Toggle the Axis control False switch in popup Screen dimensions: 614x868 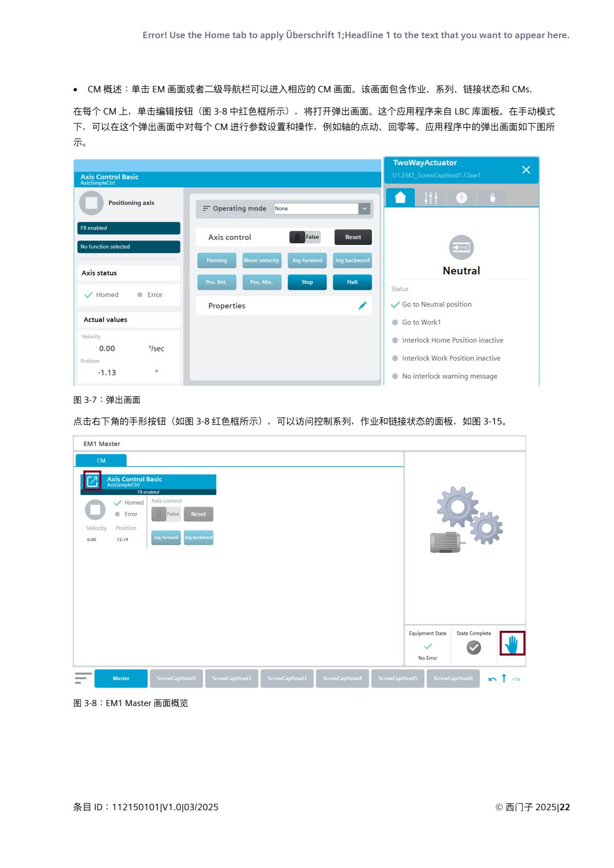pos(305,237)
